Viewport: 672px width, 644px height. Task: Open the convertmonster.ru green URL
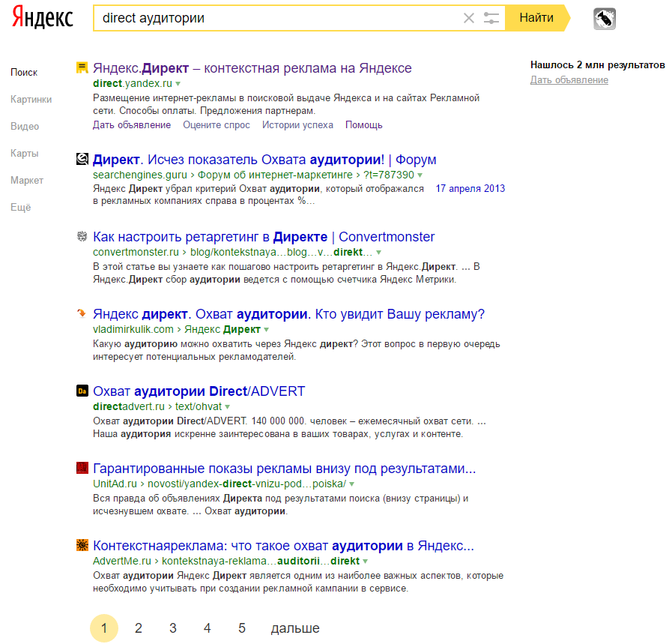[x=136, y=252]
